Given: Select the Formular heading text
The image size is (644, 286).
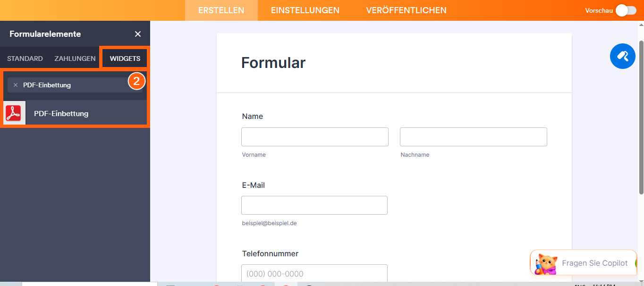Looking at the screenshot, I should click(273, 62).
